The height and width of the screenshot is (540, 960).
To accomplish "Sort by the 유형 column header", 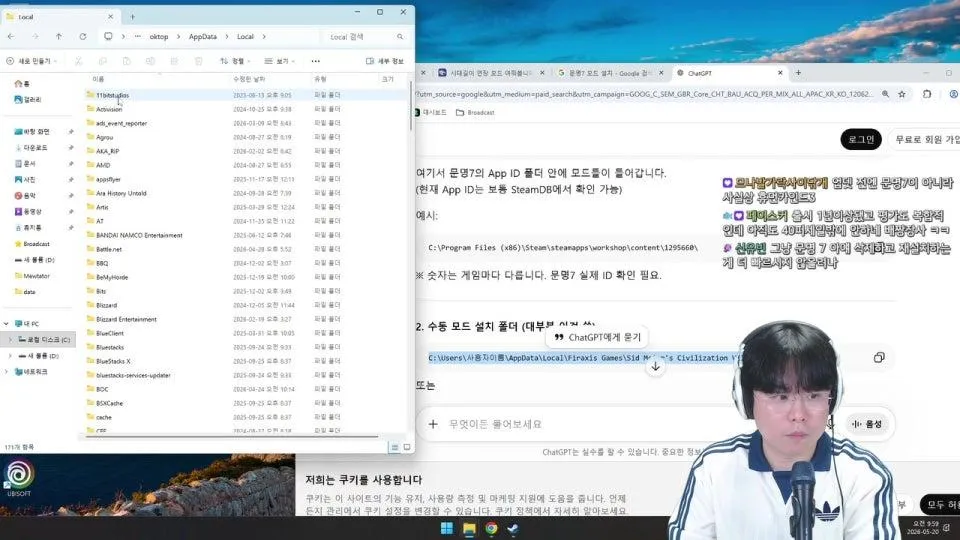I will point(320,79).
